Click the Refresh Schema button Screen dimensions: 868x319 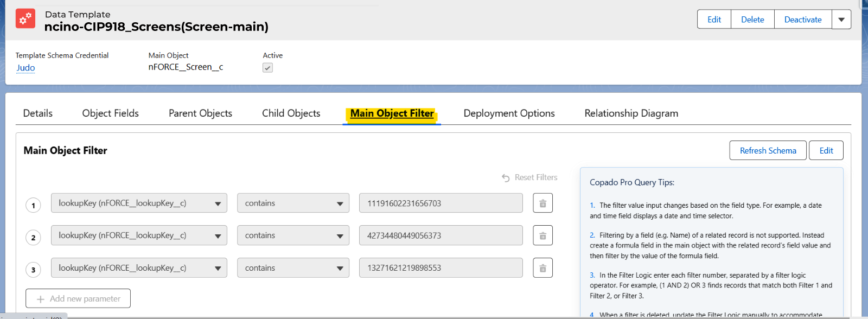pos(768,151)
